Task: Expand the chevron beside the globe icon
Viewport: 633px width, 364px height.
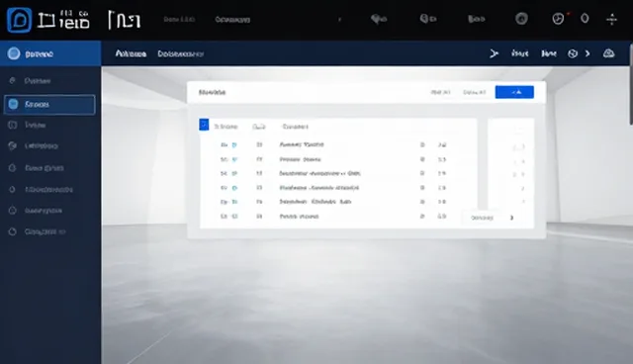Action: click(x=588, y=53)
